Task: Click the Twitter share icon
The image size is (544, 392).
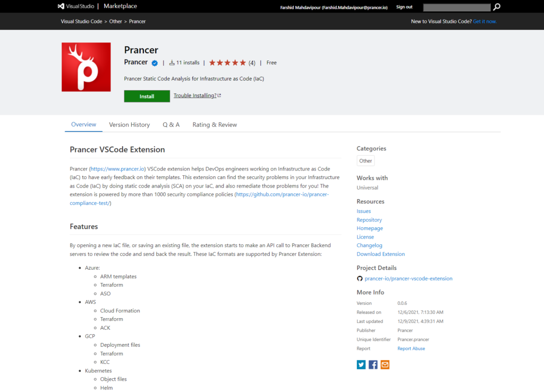Action: point(361,364)
